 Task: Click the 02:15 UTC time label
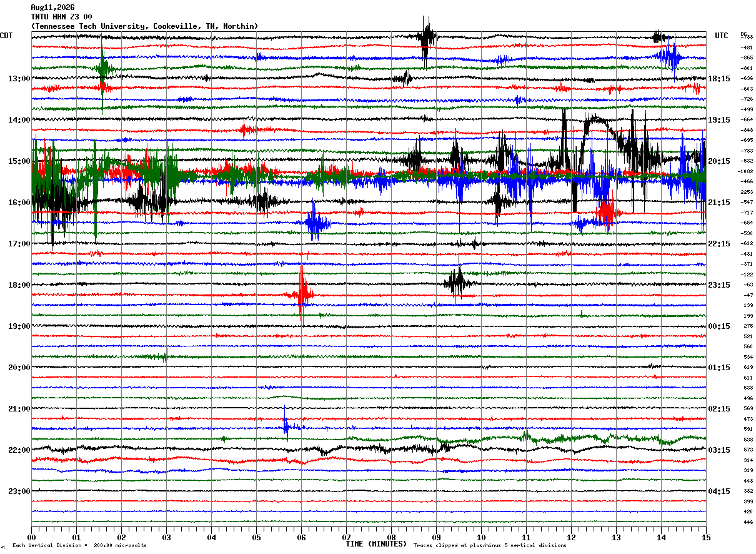(x=719, y=409)
